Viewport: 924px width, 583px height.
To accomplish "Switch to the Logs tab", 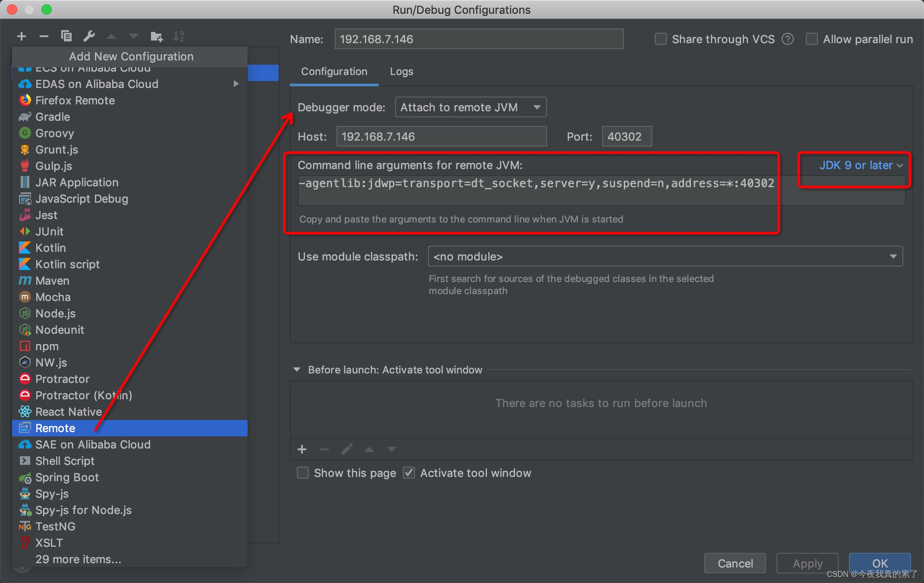I will coord(401,72).
